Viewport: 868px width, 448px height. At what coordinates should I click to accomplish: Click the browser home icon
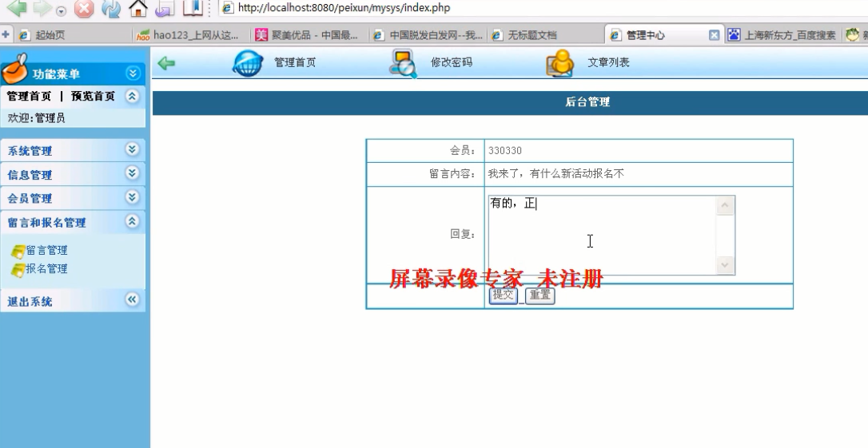tap(139, 9)
